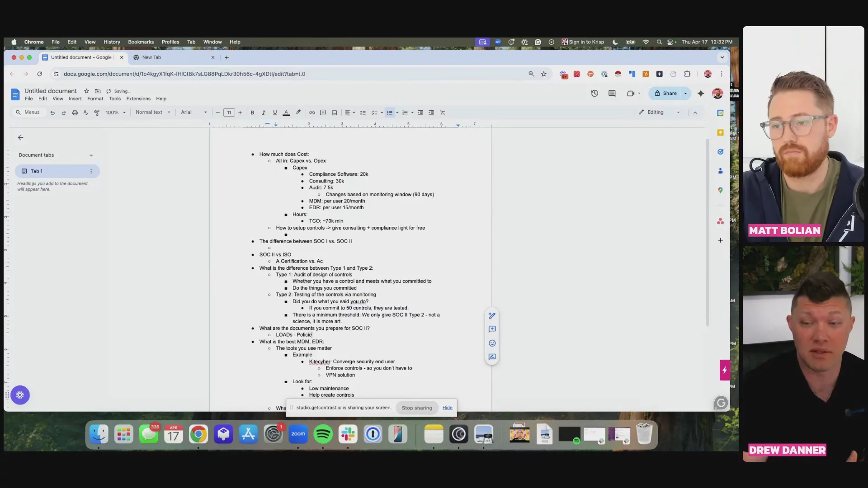The width and height of the screenshot is (868, 488).
Task: Add emoji reaction in margin
Action: (x=492, y=343)
